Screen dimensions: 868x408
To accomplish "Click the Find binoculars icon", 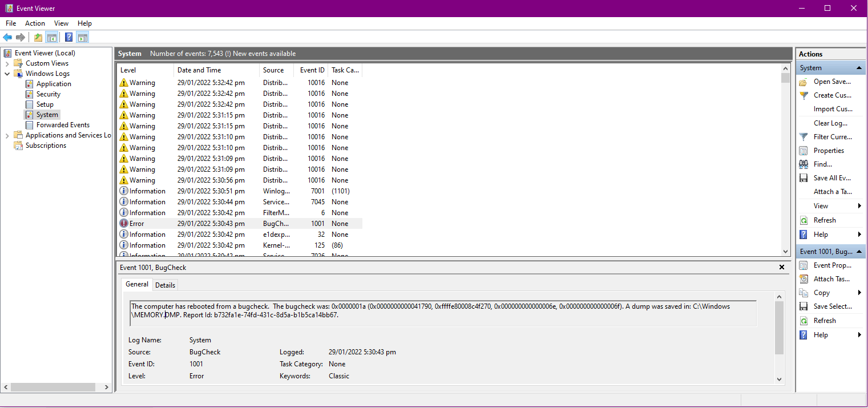I will (x=804, y=164).
